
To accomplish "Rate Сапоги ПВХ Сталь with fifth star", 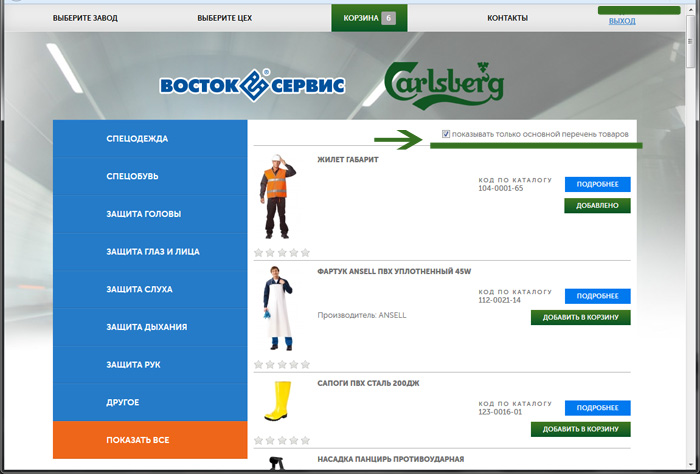I will [305, 441].
